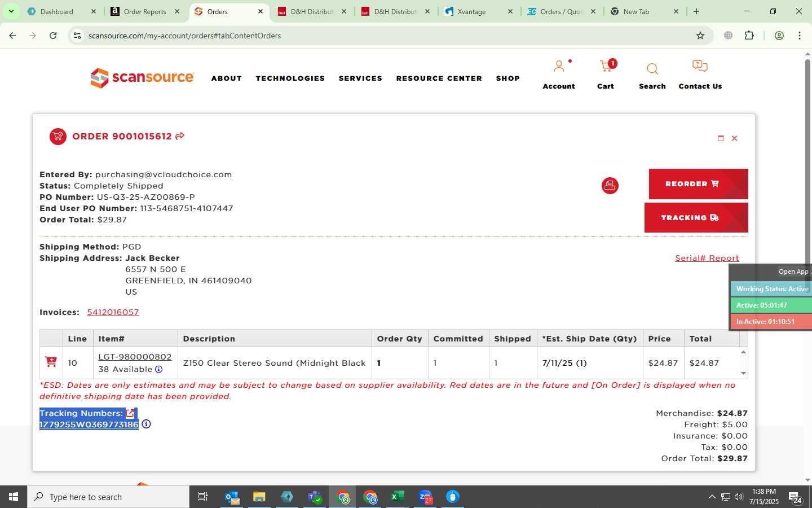Open the browser Extensions icon
Screen dimensions: 812x508
click(x=749, y=36)
